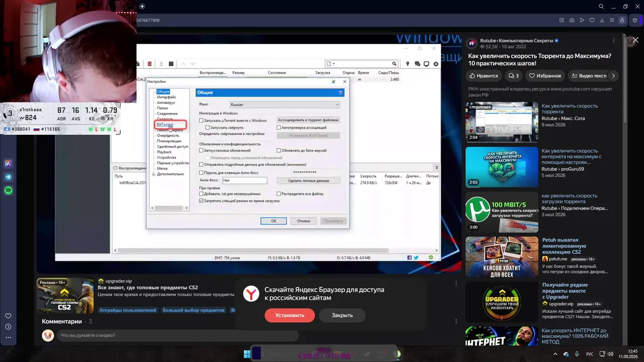Enable Автоустановка обновлений checkbox
This screenshot has height=362, width=644.
201,150
